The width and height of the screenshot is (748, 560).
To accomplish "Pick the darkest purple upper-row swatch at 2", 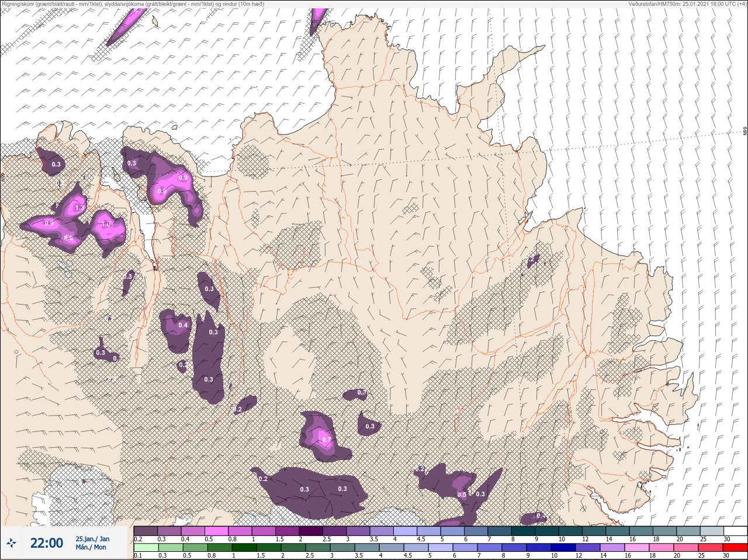I will pyautogui.click(x=312, y=531).
